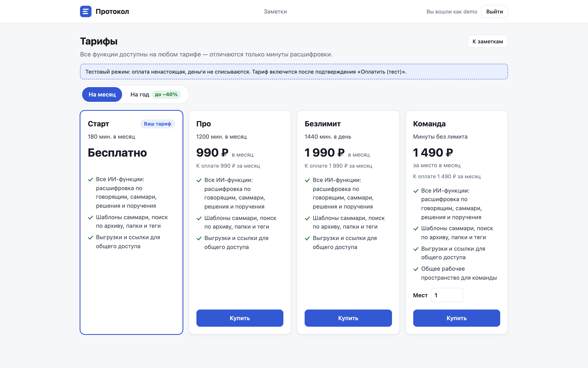This screenshot has height=368, width=588.
Task: Click Вы вошли как demo text
Action: [x=452, y=12]
